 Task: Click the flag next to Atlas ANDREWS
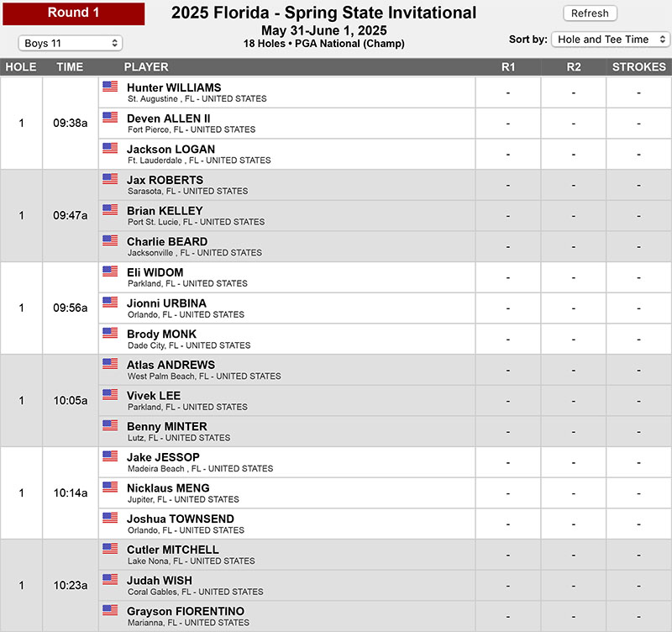tap(110, 364)
